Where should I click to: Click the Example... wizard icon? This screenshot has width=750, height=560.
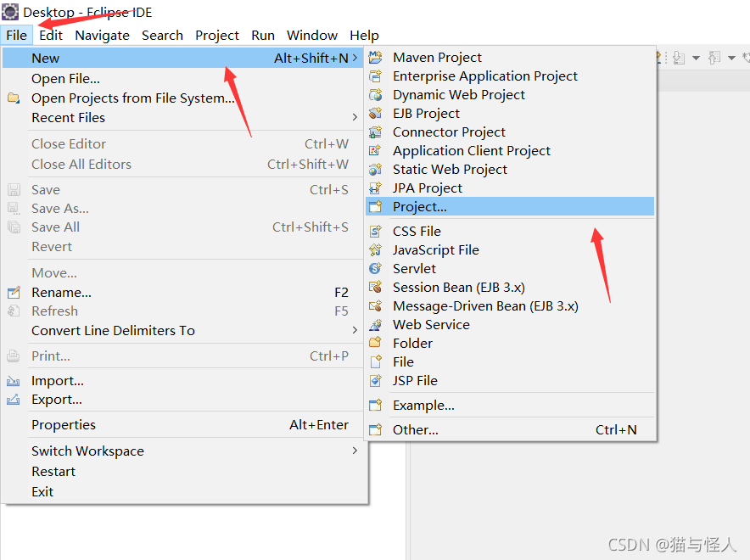click(x=376, y=406)
